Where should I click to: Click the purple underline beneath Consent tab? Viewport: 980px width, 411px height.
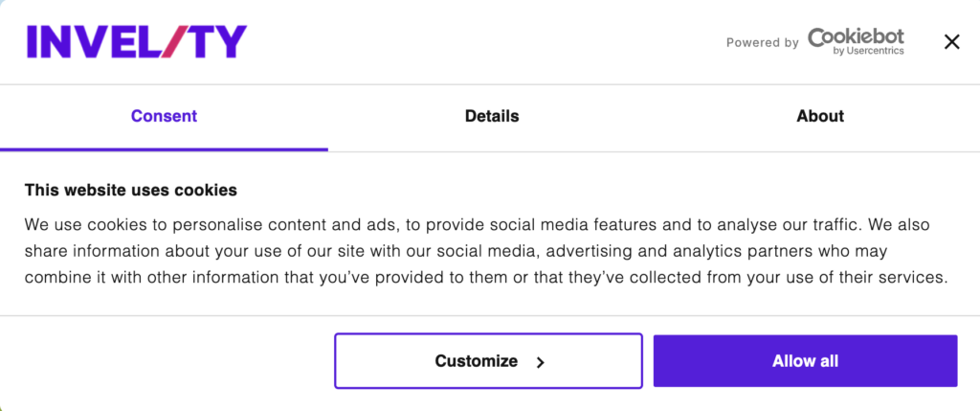[x=164, y=149]
